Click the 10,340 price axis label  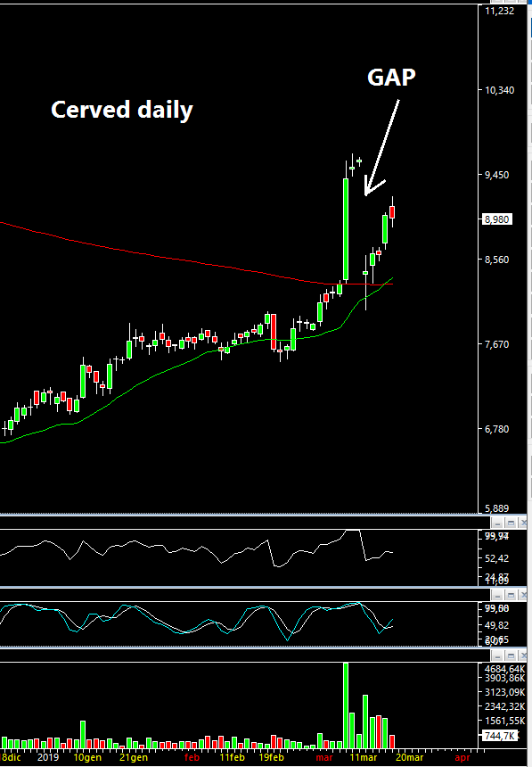pyautogui.click(x=499, y=90)
